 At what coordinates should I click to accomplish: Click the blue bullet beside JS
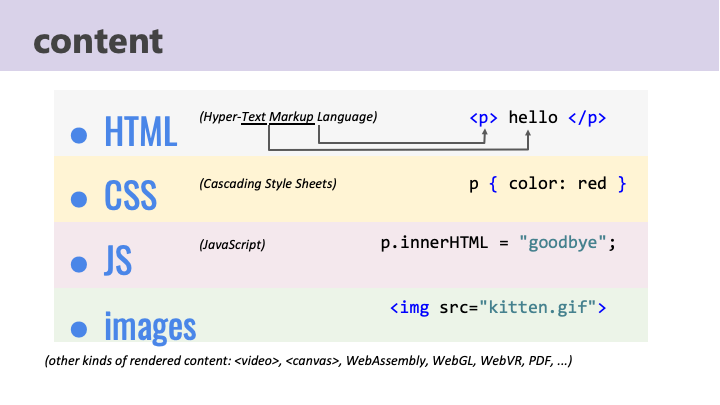coord(79,264)
